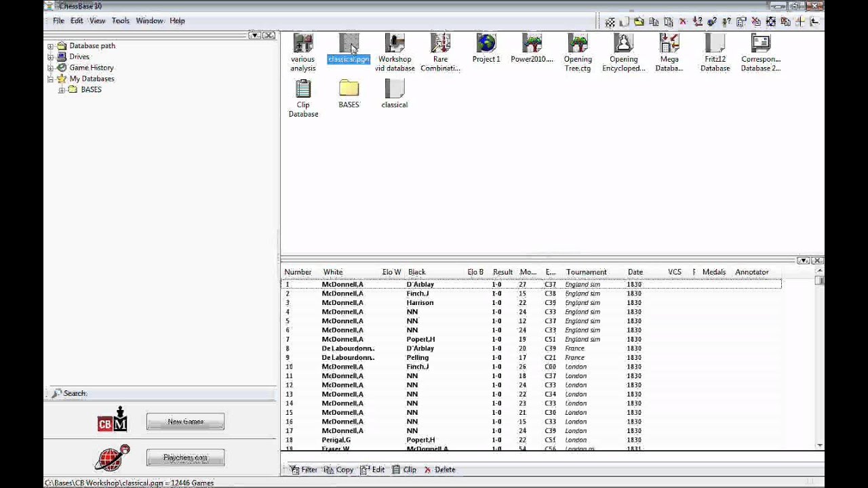Viewport: 868px width, 488px height.
Task: Click the player figure with question mark icon
Action: click(726, 22)
